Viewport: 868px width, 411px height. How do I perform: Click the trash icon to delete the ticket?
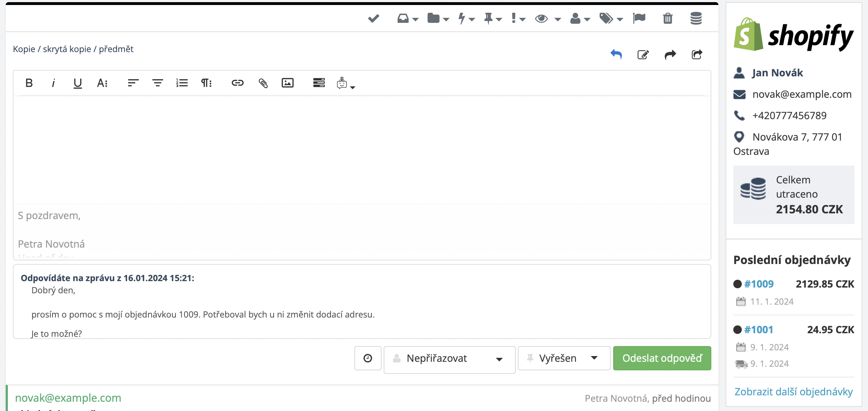(x=667, y=18)
